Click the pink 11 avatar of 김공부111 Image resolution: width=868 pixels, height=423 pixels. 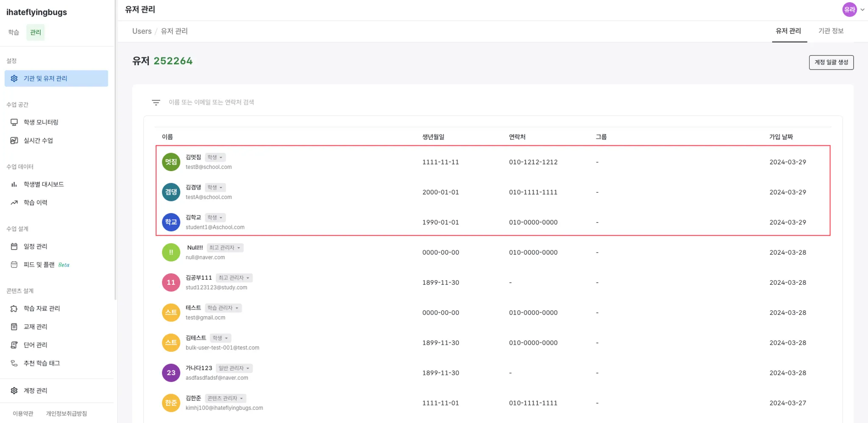tap(171, 282)
